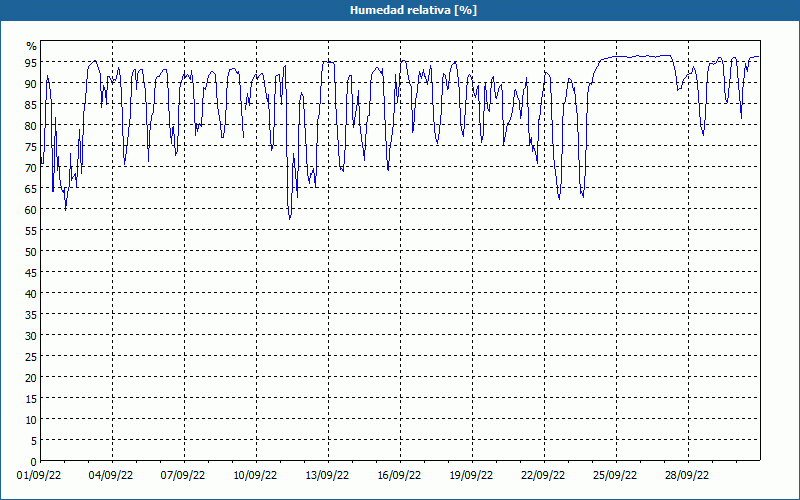Click the 45 value on the y-axis
The image size is (800, 500).
click(31, 273)
